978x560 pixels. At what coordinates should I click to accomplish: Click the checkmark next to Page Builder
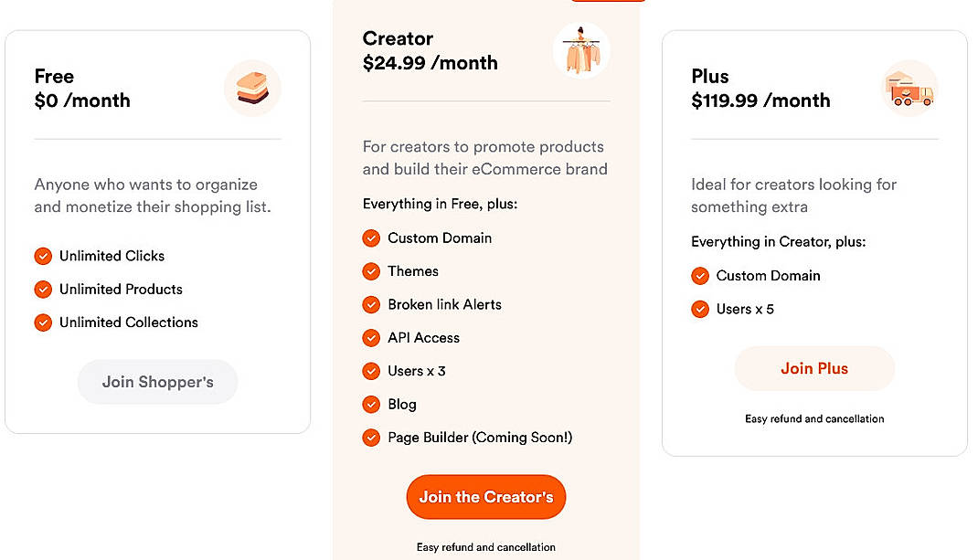click(x=371, y=438)
